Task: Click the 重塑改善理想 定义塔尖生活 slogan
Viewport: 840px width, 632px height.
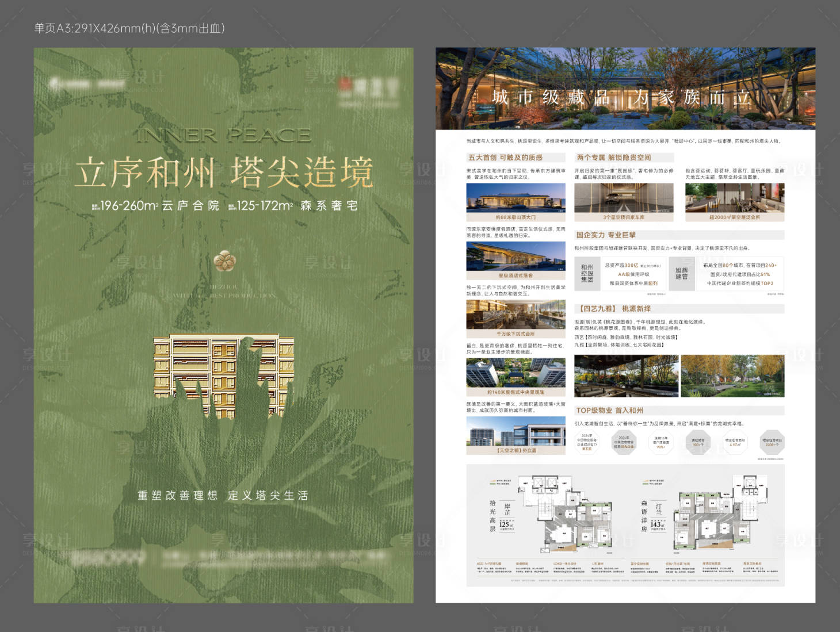Action: (223, 496)
